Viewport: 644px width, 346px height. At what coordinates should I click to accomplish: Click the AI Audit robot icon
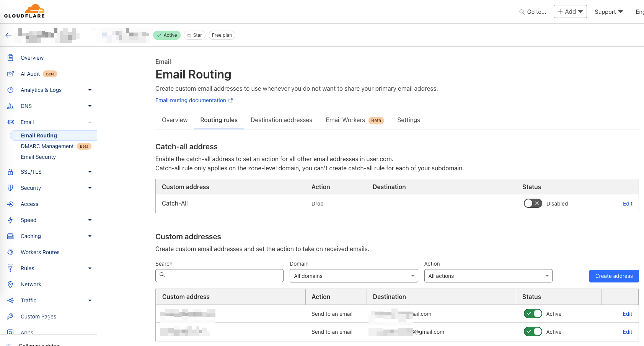click(x=10, y=74)
